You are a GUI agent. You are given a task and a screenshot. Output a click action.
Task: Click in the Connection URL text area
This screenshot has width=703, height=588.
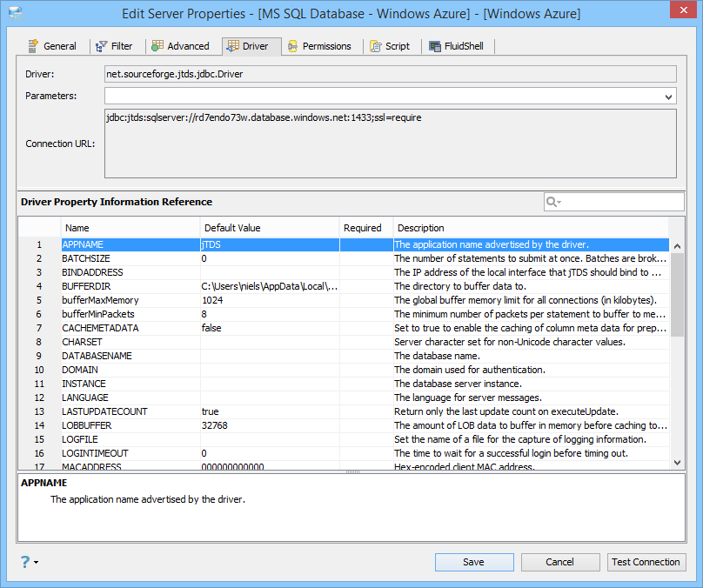tap(390, 144)
